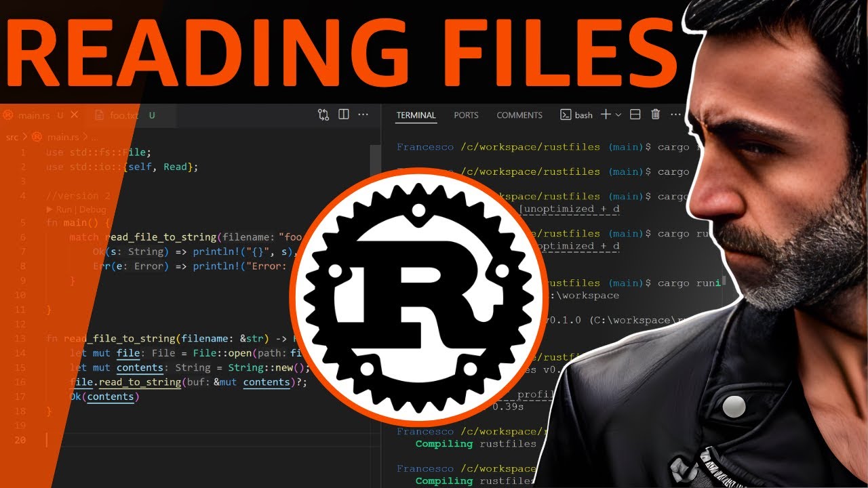Click the Rust gear logo
The width and height of the screenshot is (868, 488).
click(418, 296)
